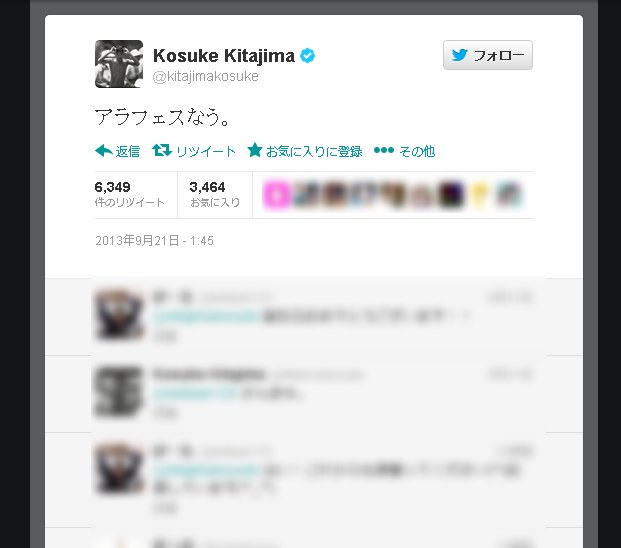Click the reply arrow icon

pyautogui.click(x=104, y=151)
